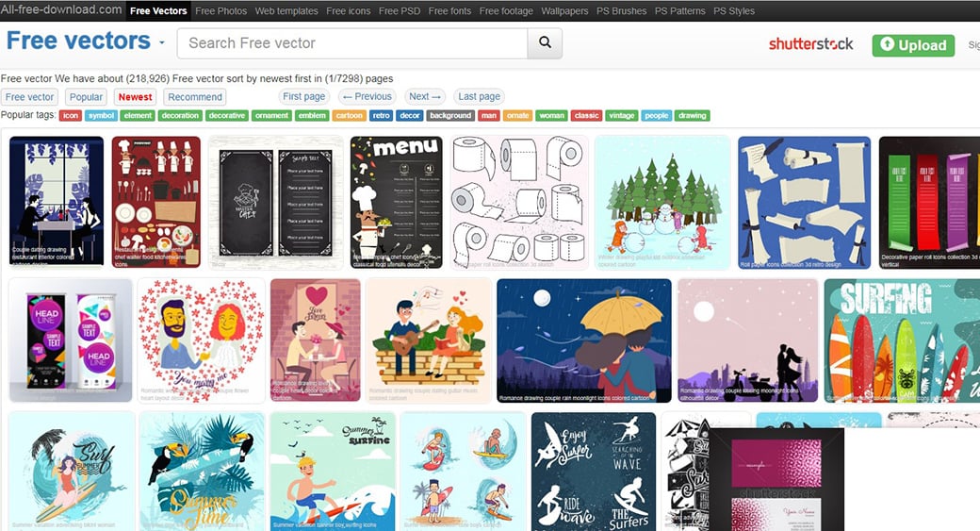This screenshot has width=980, height=531.
Task: Open the Shutterstock logo link
Action: coord(810,44)
